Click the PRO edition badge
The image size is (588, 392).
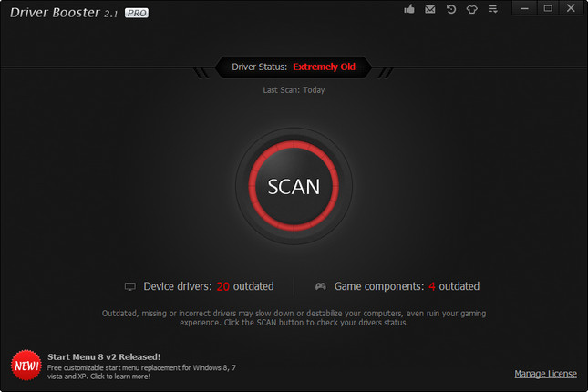(x=137, y=13)
